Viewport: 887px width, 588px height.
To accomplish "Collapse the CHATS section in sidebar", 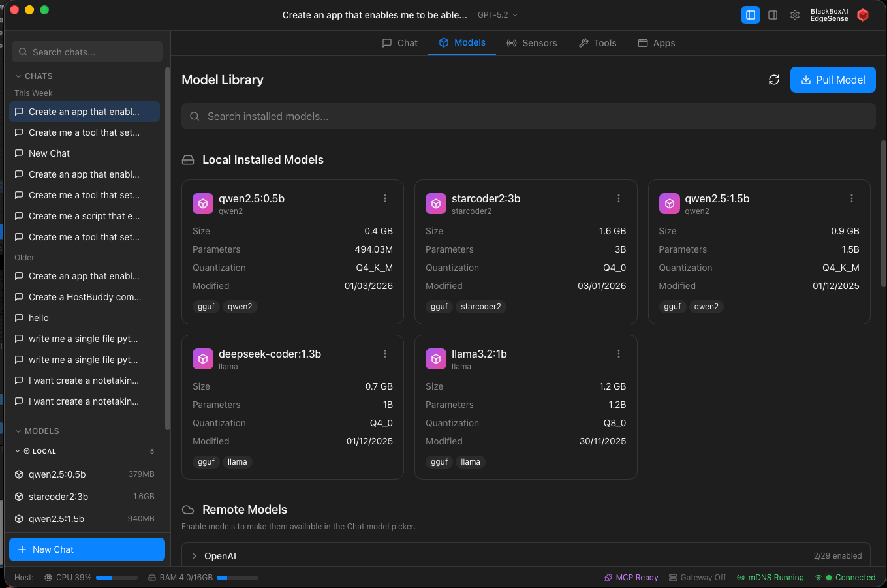I will click(18, 76).
